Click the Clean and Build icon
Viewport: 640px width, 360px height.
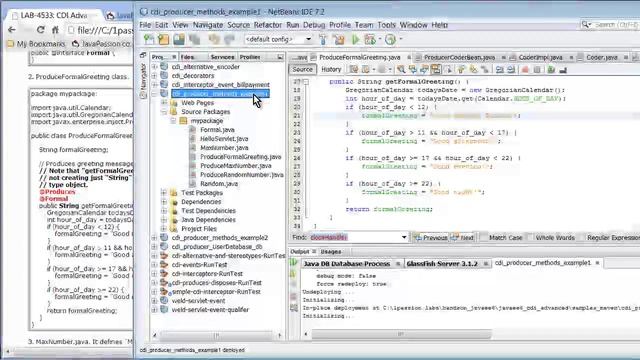[x=339, y=40]
